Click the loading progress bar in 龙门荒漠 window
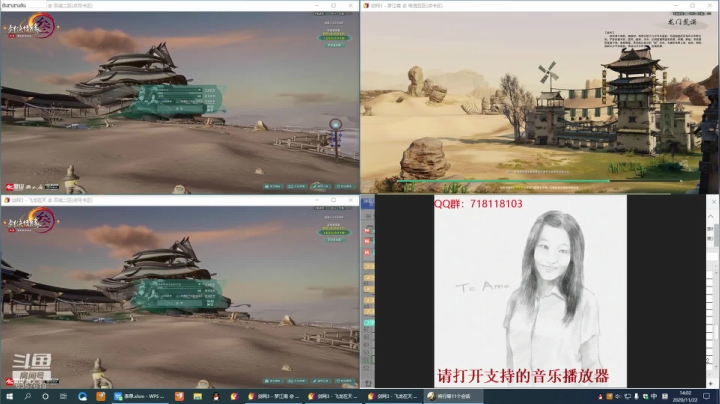This screenshot has width=720, height=404. [540, 181]
